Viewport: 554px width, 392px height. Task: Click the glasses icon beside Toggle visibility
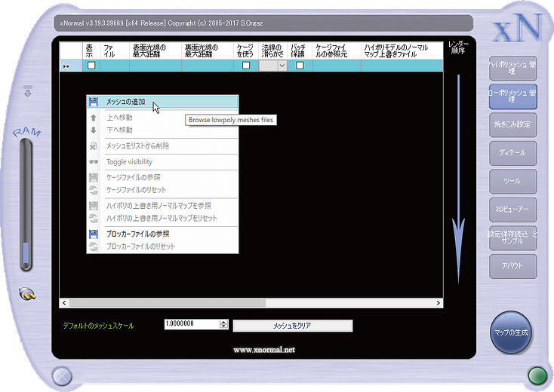coord(94,162)
